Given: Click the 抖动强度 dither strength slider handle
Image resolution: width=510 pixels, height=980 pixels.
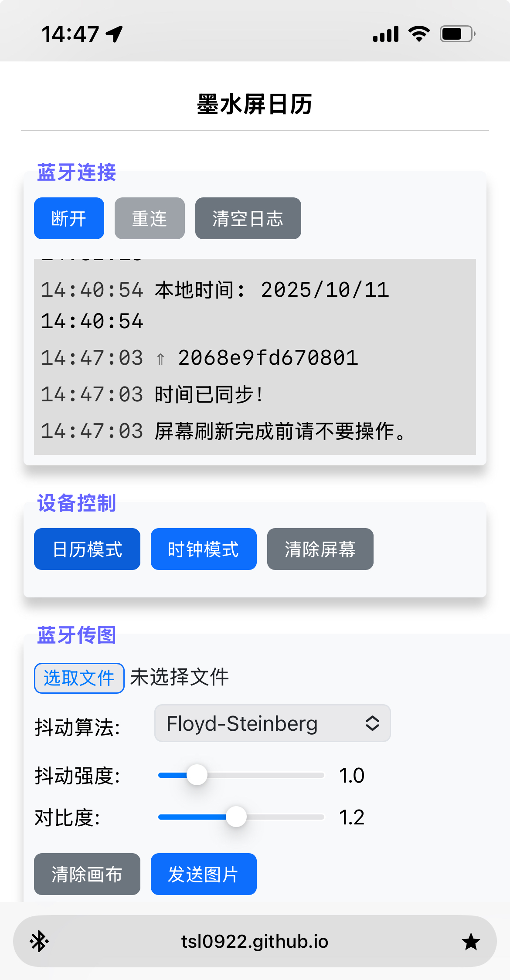Looking at the screenshot, I should point(197,775).
